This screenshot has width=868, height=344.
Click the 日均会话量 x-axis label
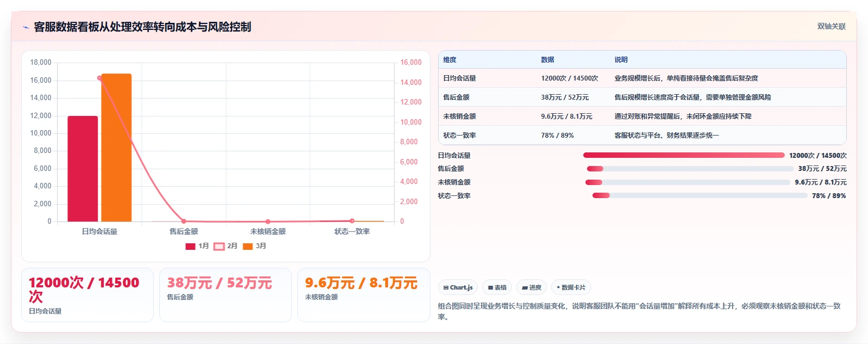click(99, 231)
